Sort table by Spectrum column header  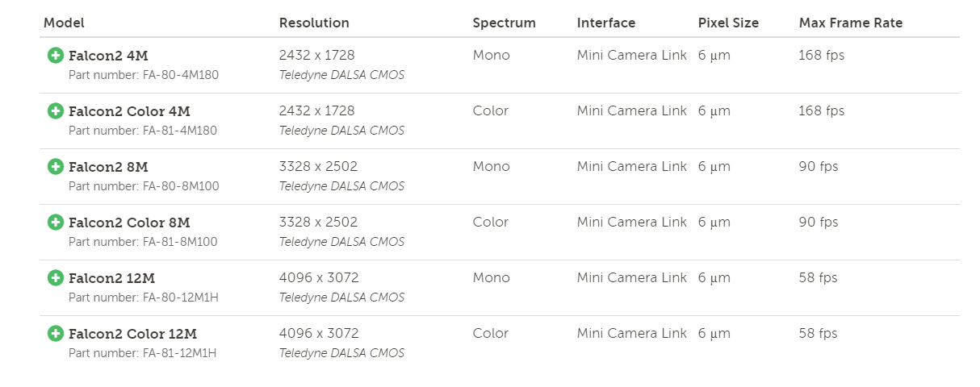click(504, 23)
